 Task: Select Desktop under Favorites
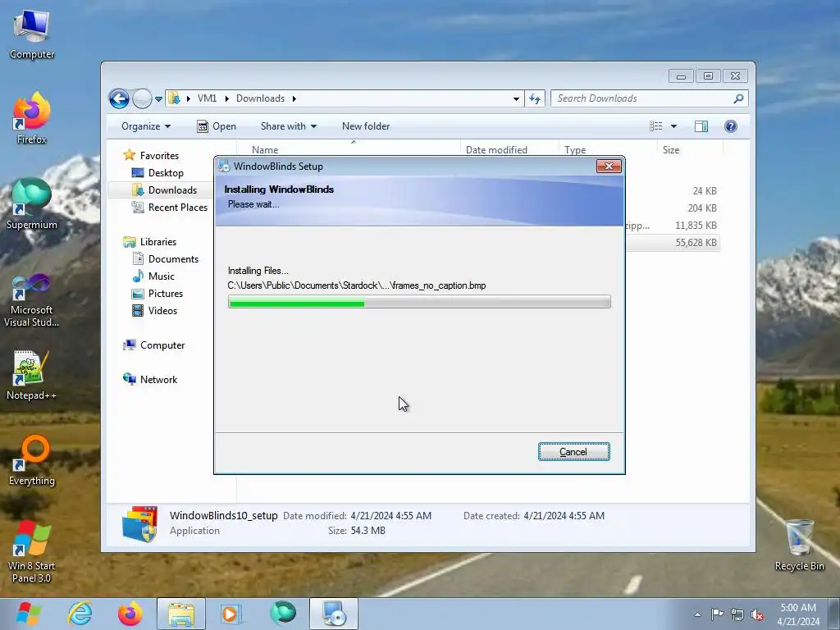[158, 173]
